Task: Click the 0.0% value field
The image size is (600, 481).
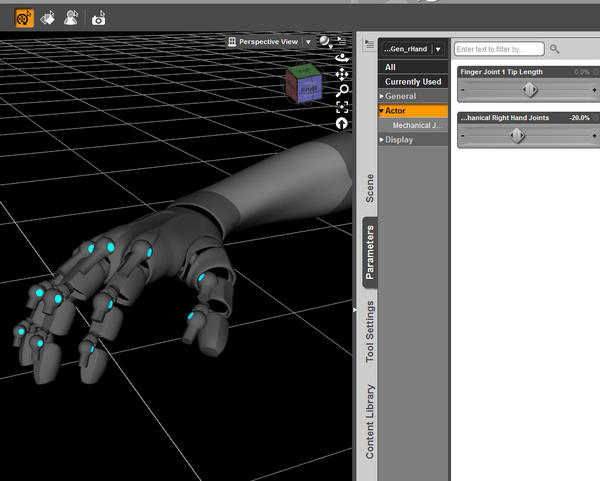Action: pos(582,72)
